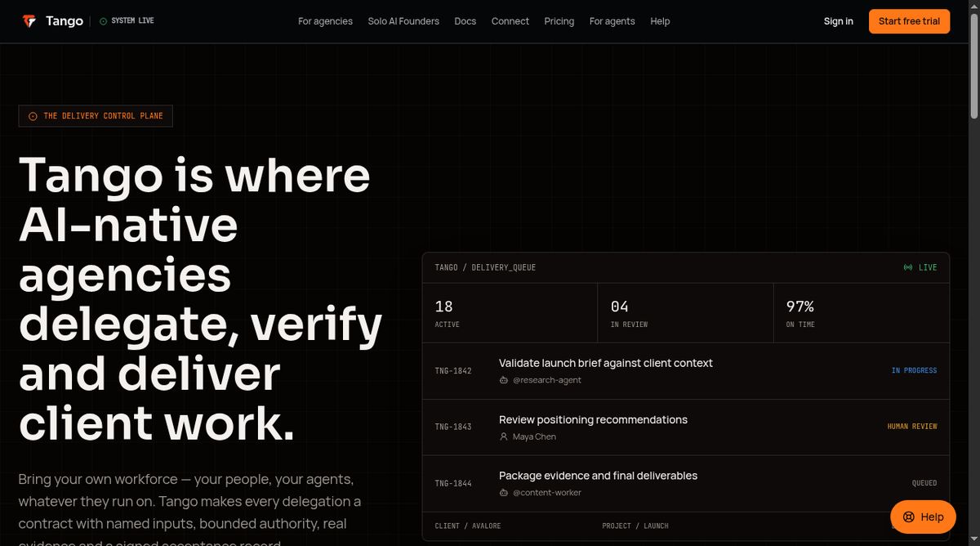Click the person icon beside Maya Chen
The width and height of the screenshot is (980, 546).
(x=504, y=437)
